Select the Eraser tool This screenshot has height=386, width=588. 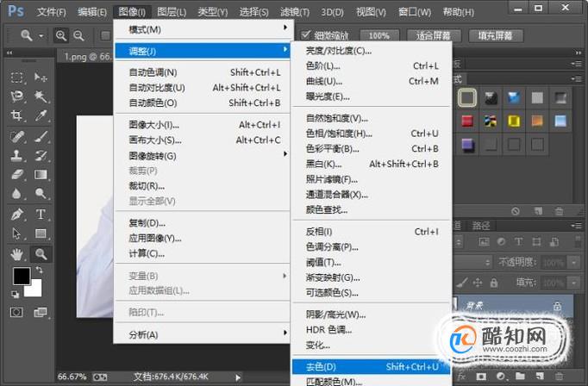tap(16, 174)
